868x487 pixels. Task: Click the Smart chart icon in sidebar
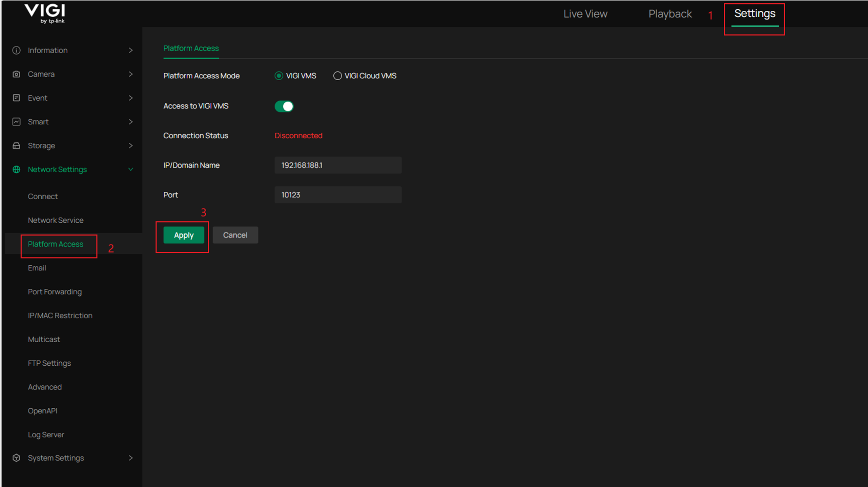click(x=16, y=122)
